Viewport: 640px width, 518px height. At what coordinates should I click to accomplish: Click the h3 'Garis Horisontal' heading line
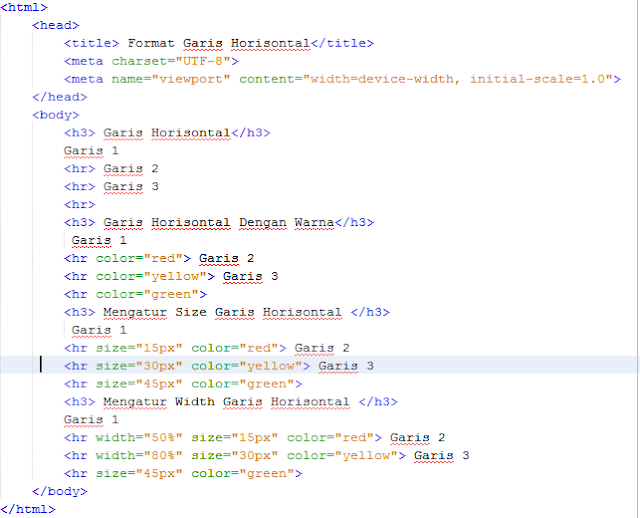(x=167, y=133)
